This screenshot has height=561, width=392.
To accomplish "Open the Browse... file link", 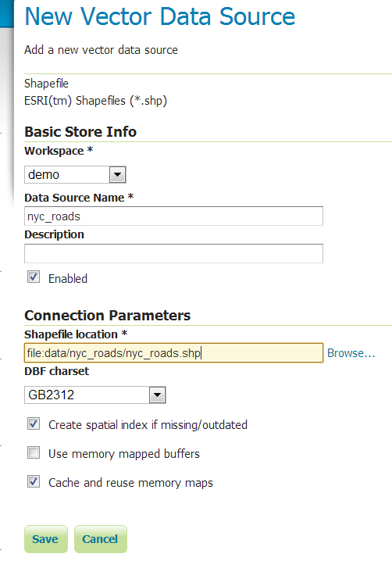I will click(x=351, y=353).
